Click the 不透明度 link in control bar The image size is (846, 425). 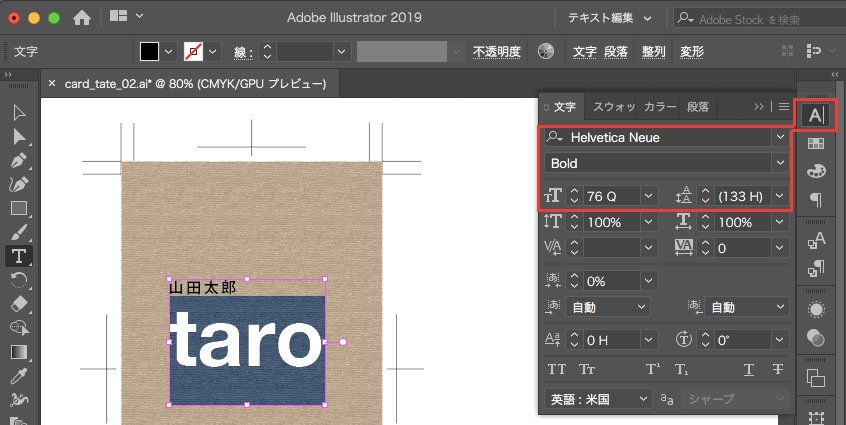point(497,51)
